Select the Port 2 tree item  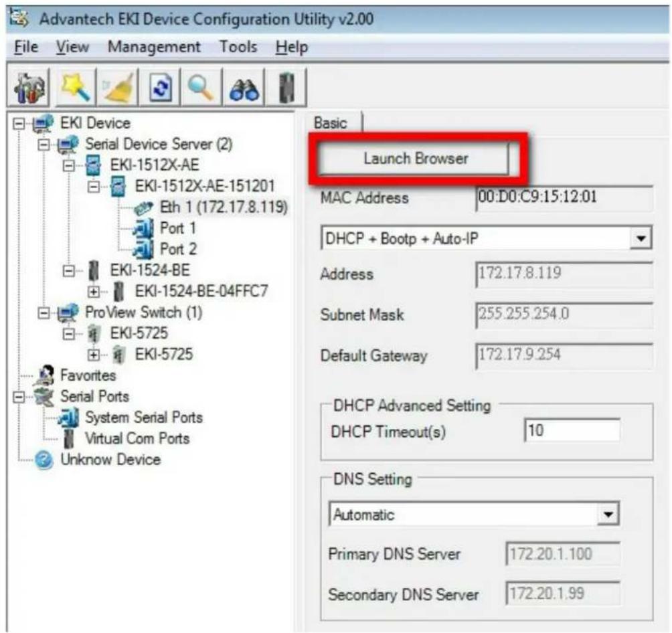point(178,250)
